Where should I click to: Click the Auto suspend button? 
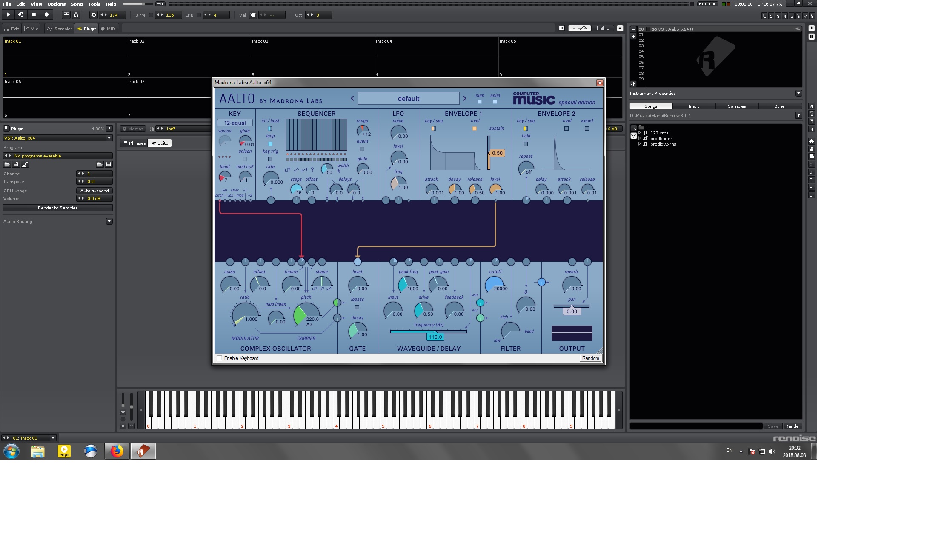coord(94,191)
